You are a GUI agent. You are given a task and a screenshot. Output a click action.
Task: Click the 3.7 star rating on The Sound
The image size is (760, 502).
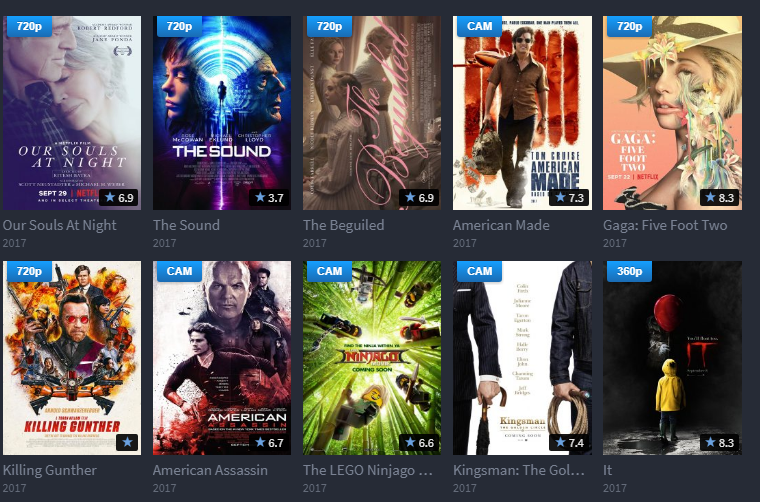coord(269,197)
